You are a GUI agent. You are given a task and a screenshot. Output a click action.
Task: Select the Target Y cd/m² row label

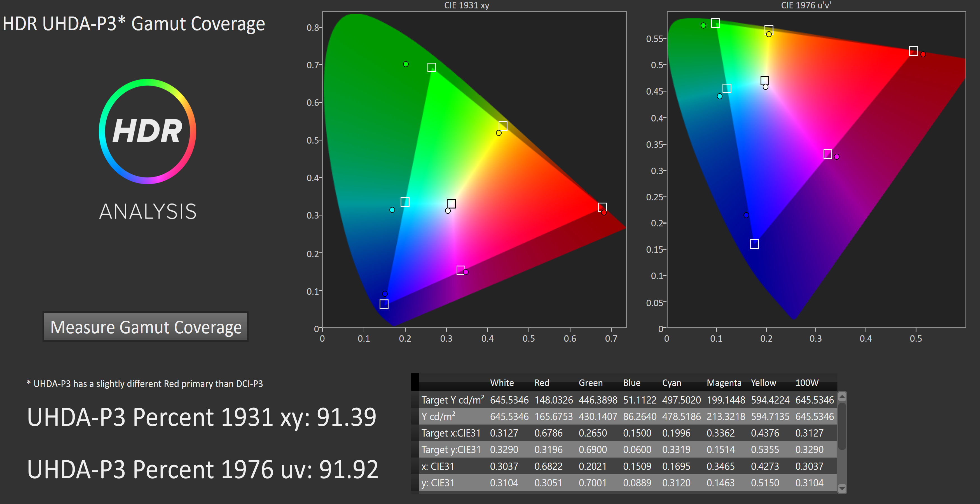(x=453, y=400)
